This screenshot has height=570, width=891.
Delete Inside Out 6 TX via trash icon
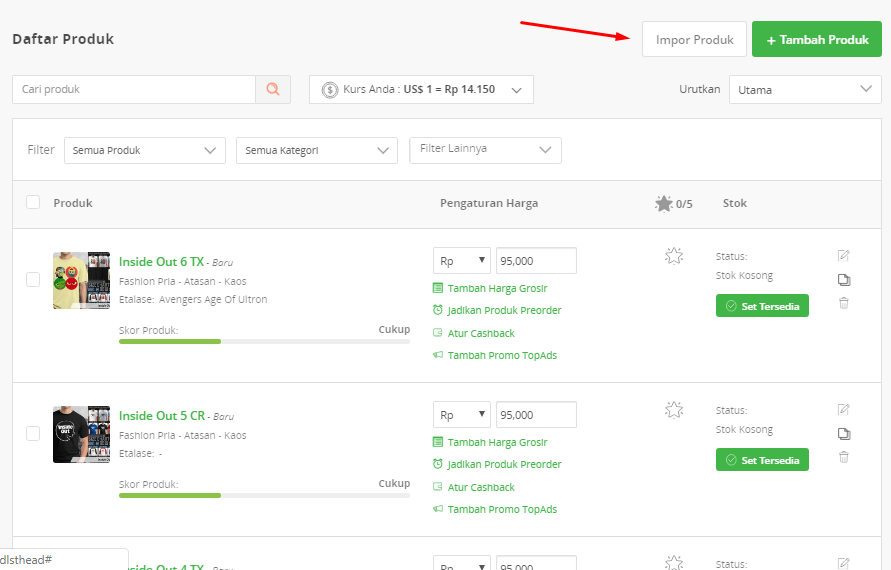tap(844, 303)
